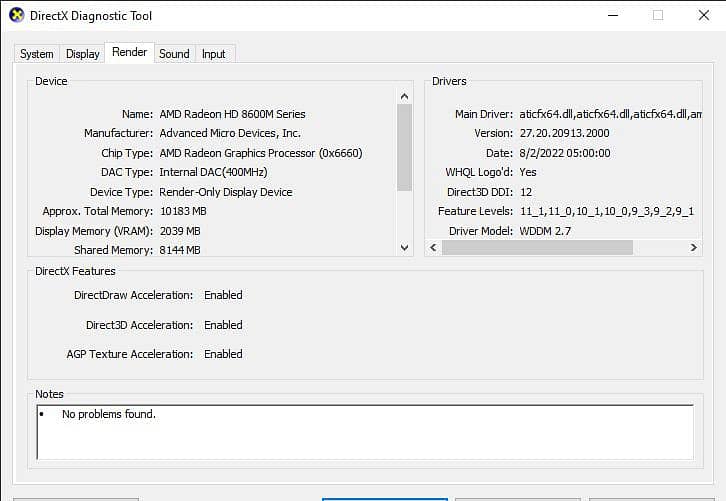The height and width of the screenshot is (501, 726).
Task: Open the Display tab
Action: coord(82,54)
